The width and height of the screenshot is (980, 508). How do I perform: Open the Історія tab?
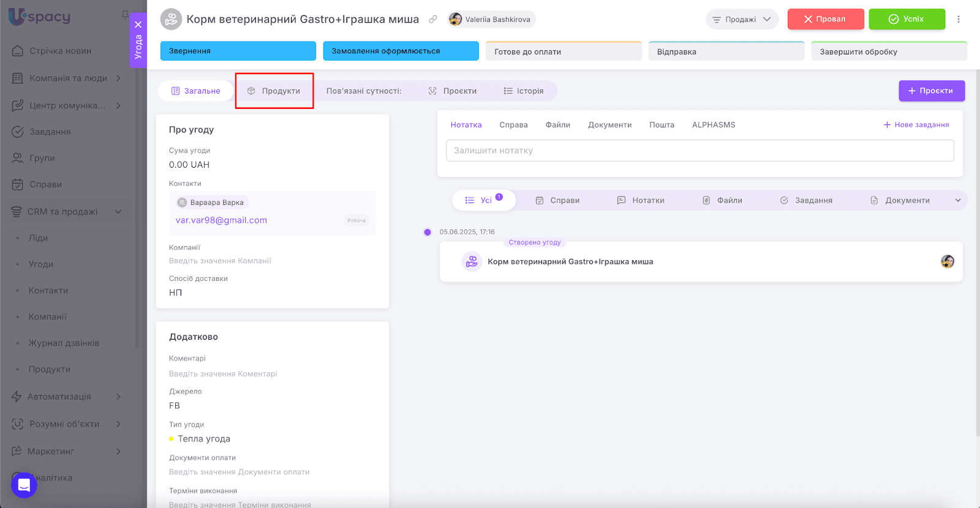coord(524,91)
